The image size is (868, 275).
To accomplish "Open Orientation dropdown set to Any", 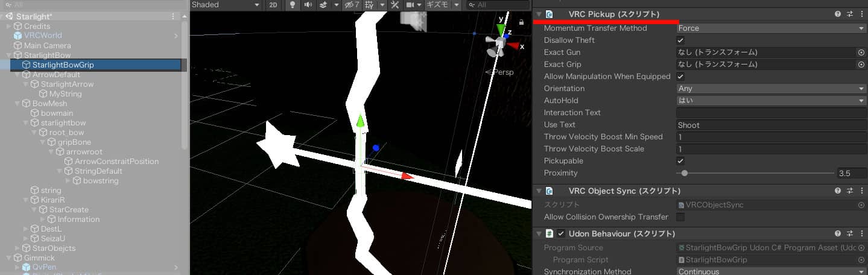I will coord(771,89).
